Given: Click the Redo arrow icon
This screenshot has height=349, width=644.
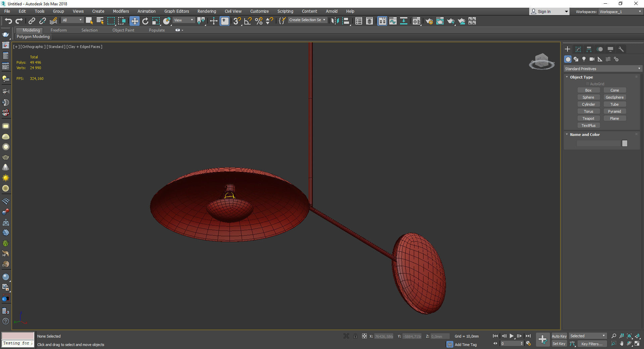Looking at the screenshot, I should pos(19,21).
